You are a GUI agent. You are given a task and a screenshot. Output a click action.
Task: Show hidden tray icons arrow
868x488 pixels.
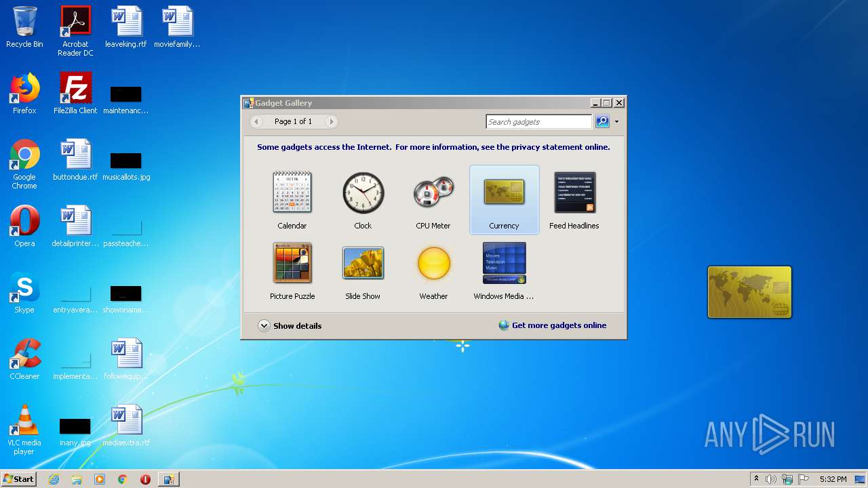click(756, 479)
